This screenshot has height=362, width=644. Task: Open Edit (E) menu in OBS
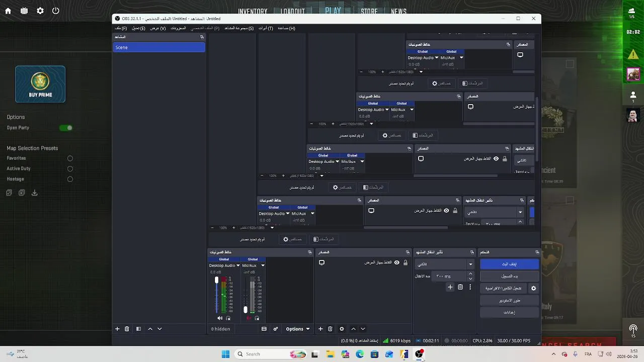(138, 28)
